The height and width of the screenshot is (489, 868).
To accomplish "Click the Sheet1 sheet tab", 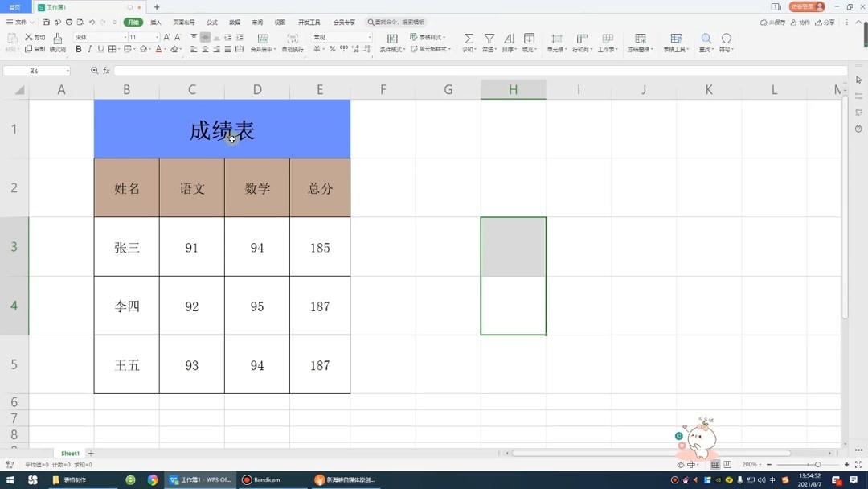I will [x=69, y=453].
